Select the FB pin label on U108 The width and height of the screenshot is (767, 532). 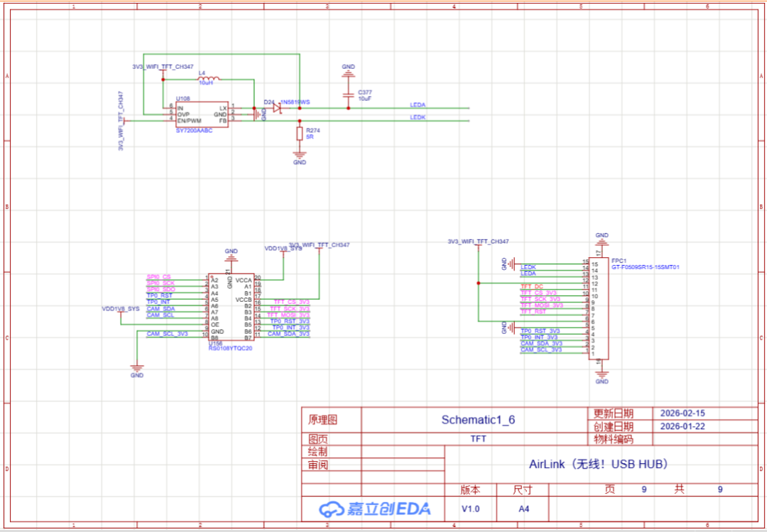click(x=222, y=121)
